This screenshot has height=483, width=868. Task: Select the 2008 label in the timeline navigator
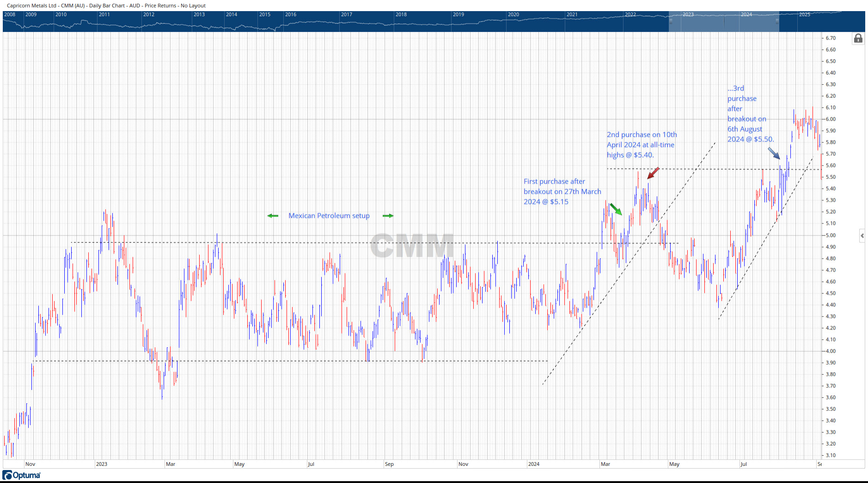point(10,14)
